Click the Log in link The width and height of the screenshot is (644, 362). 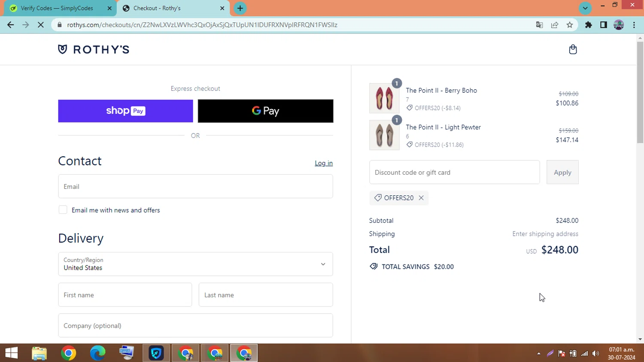324,163
